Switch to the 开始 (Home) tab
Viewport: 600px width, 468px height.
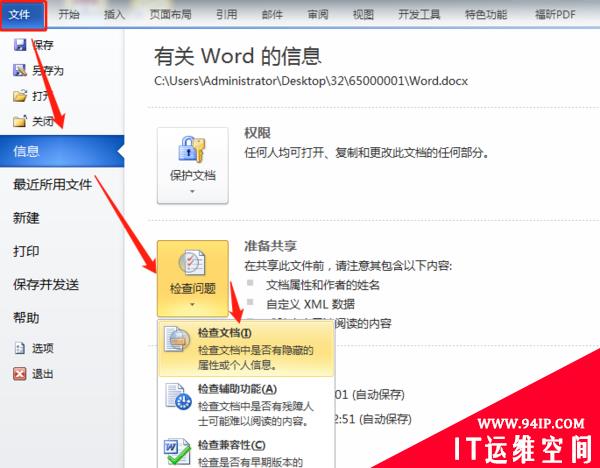point(69,15)
